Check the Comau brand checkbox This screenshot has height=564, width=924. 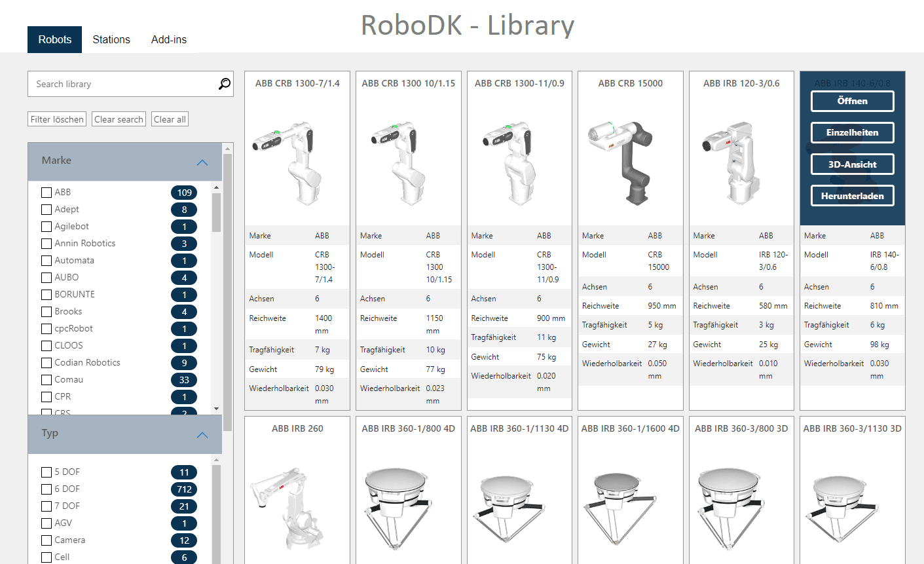click(x=46, y=380)
